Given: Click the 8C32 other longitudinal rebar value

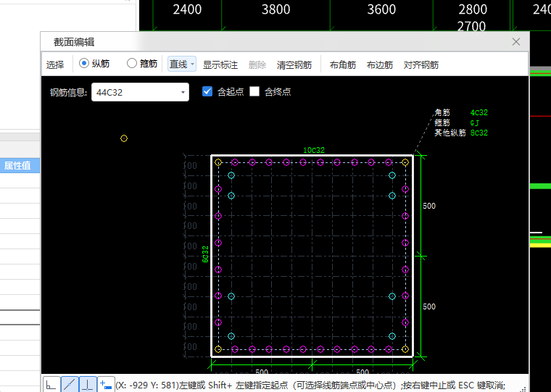Looking at the screenshot, I should click(479, 133).
